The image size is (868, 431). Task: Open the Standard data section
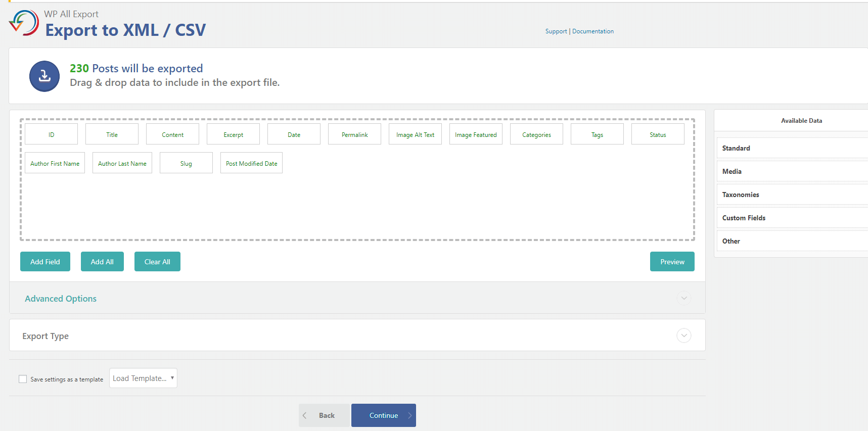tap(736, 148)
